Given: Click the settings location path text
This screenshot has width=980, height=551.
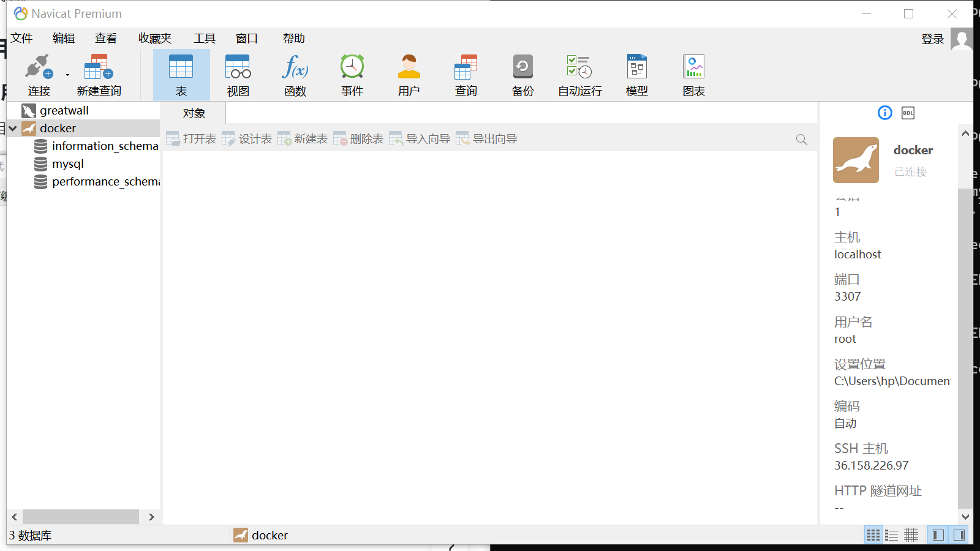Looking at the screenshot, I should (892, 381).
